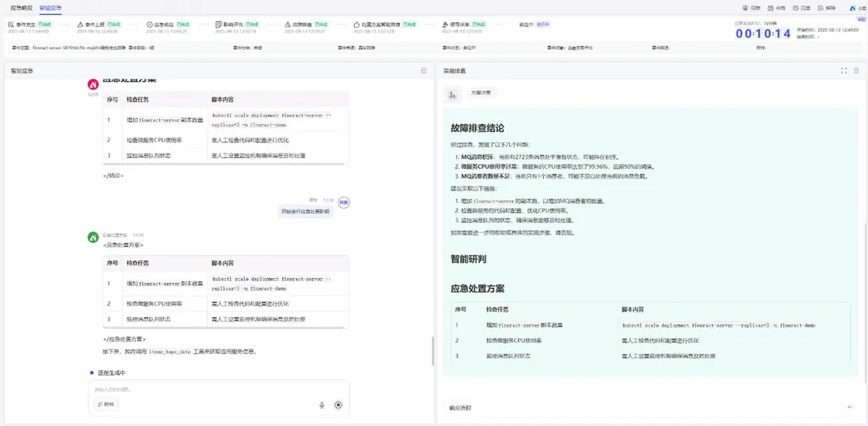Viewport: 868px width, 426px height.
Task: Click 增加 fineract-server 副本数量 in the right panel table
Action: point(525,326)
